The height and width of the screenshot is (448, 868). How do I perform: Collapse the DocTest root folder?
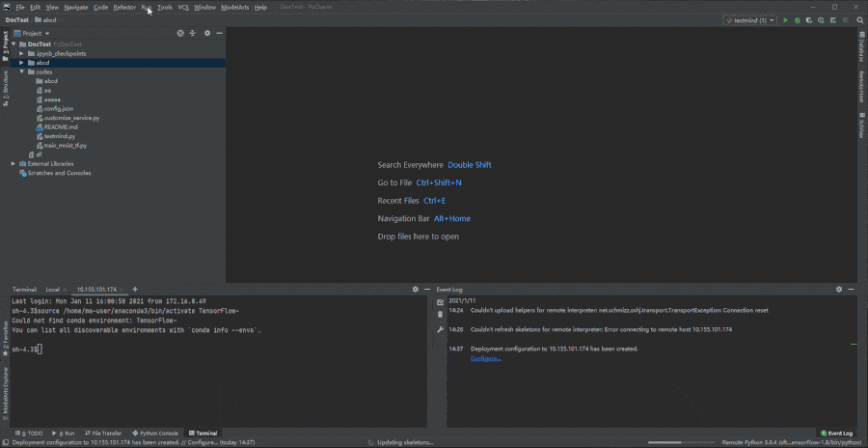click(14, 44)
